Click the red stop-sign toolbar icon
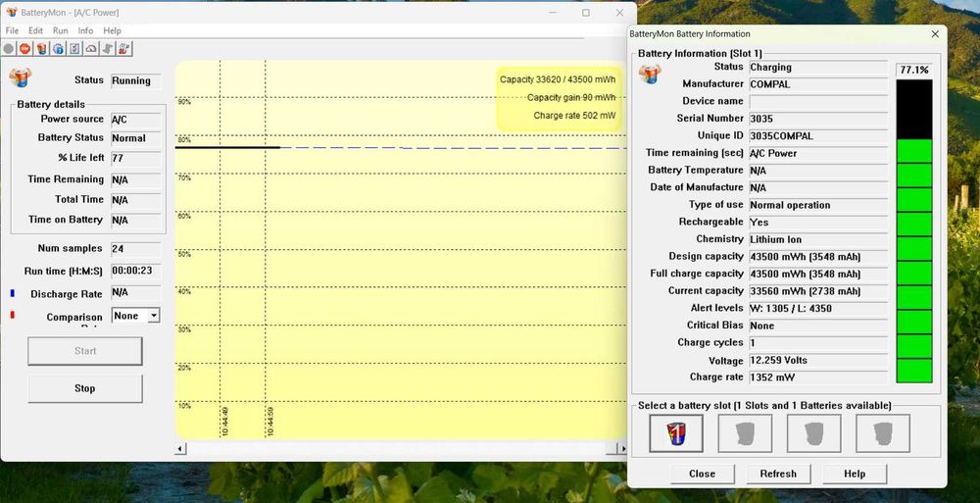The height and width of the screenshot is (503, 980). click(25, 49)
